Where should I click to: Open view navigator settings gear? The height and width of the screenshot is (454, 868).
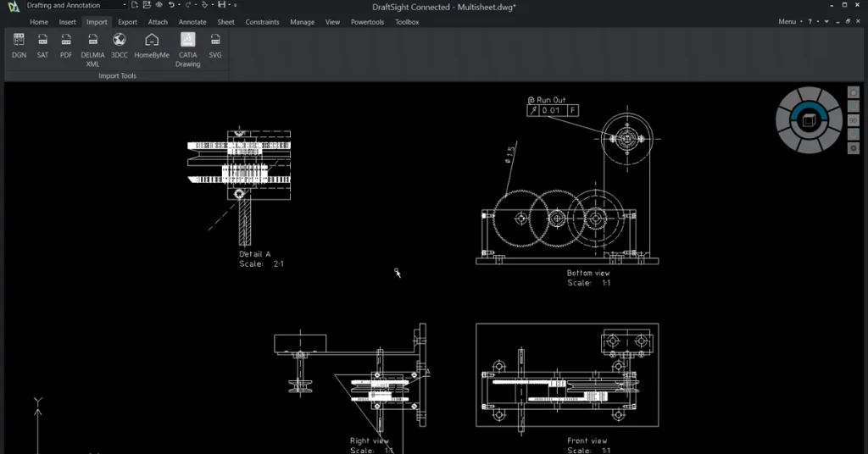point(854,148)
